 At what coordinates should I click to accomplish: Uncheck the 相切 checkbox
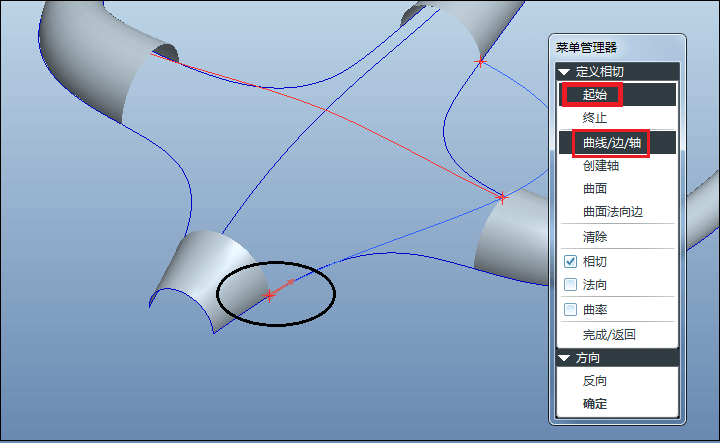(x=570, y=262)
